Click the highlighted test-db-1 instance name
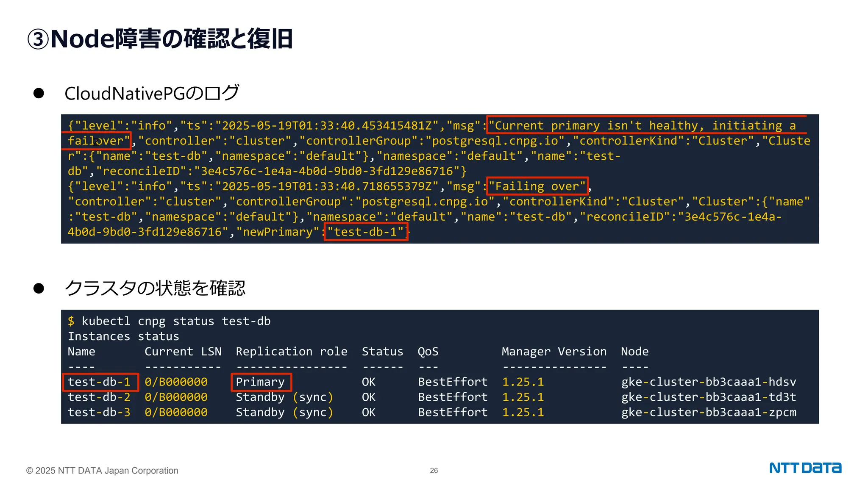This screenshot has width=868, height=488. pyautogui.click(x=100, y=382)
